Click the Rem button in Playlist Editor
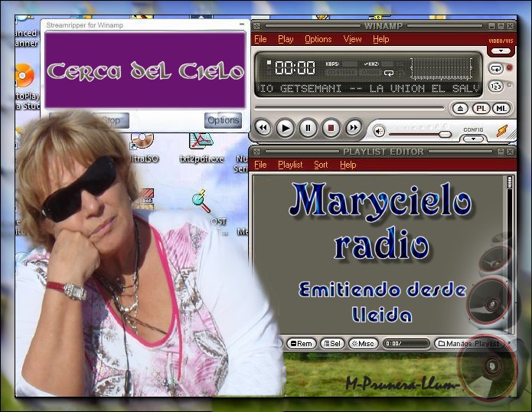The width and height of the screenshot is (532, 412). (302, 343)
